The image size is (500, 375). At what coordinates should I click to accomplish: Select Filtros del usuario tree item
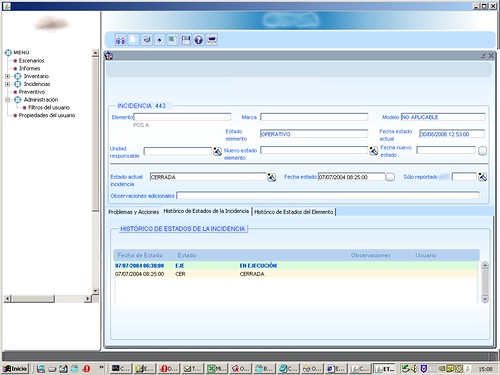click(49, 108)
